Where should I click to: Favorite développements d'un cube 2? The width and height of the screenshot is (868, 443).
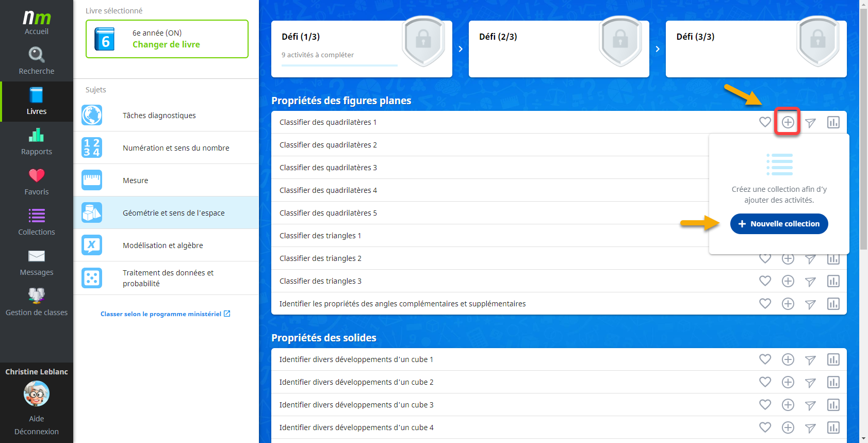tap(765, 382)
